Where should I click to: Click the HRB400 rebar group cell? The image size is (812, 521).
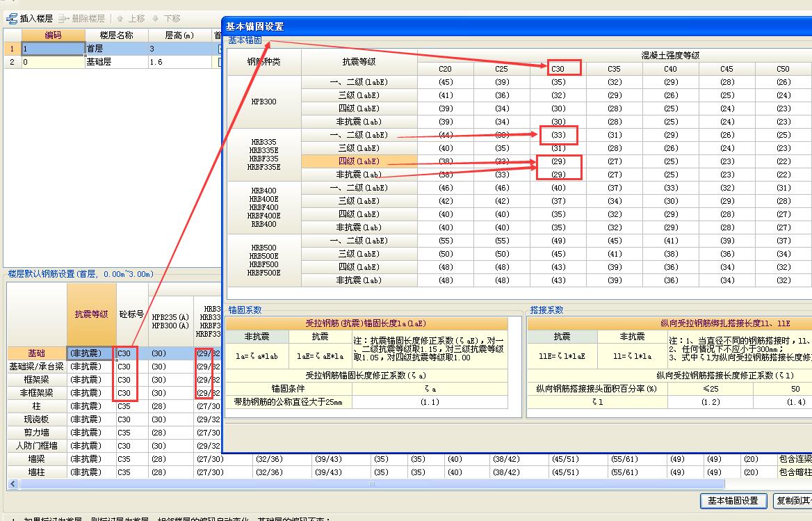(264, 207)
